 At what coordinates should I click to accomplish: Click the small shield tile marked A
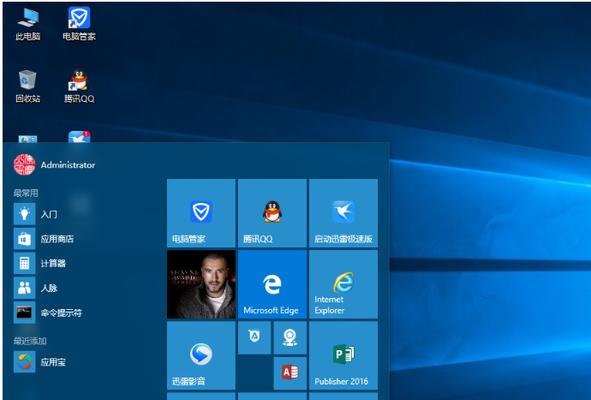click(254, 338)
